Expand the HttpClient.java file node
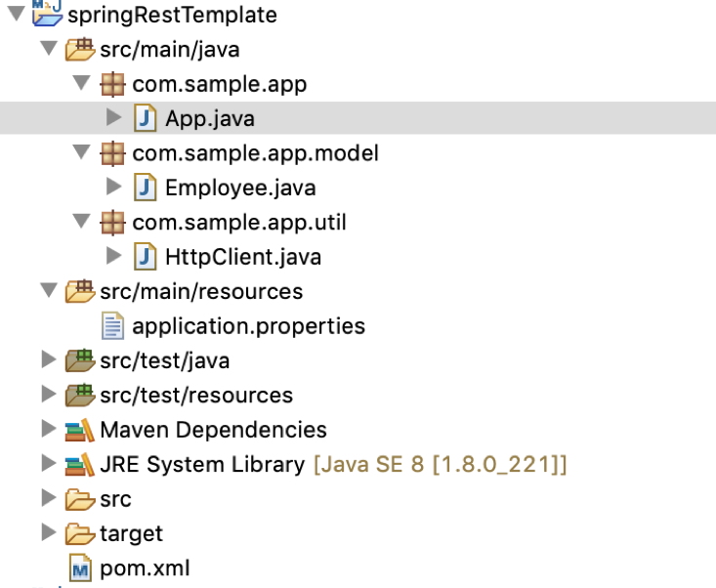 point(113,258)
